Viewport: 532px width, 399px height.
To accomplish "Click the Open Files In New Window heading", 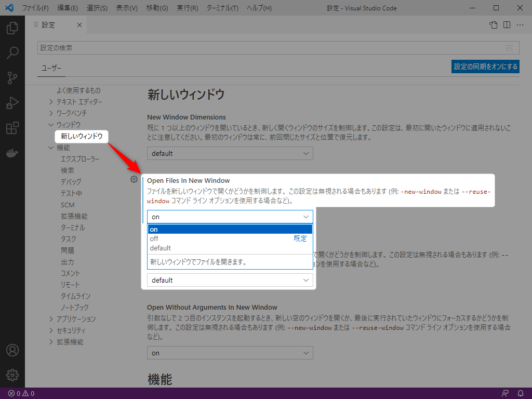I will pyautogui.click(x=188, y=180).
